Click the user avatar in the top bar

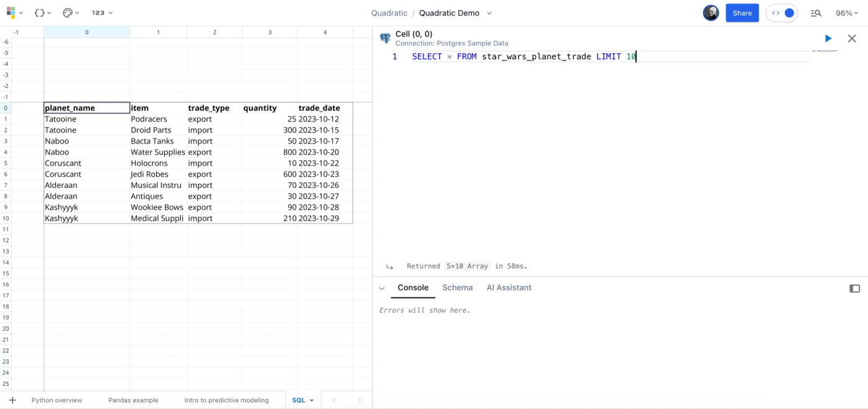[711, 12]
